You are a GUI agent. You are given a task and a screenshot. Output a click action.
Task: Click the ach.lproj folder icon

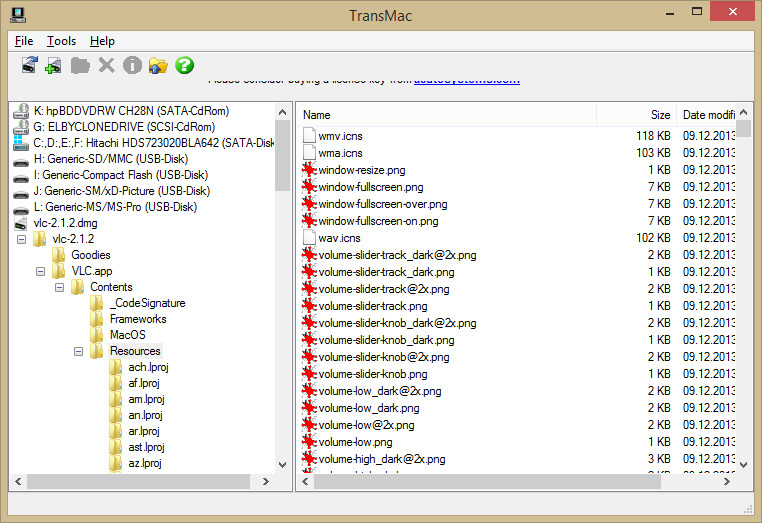click(115, 367)
